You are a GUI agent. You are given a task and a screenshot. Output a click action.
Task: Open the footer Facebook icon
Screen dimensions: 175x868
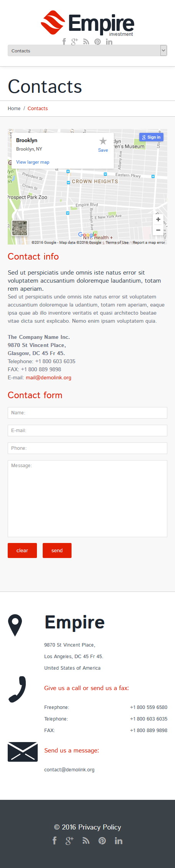point(55,841)
